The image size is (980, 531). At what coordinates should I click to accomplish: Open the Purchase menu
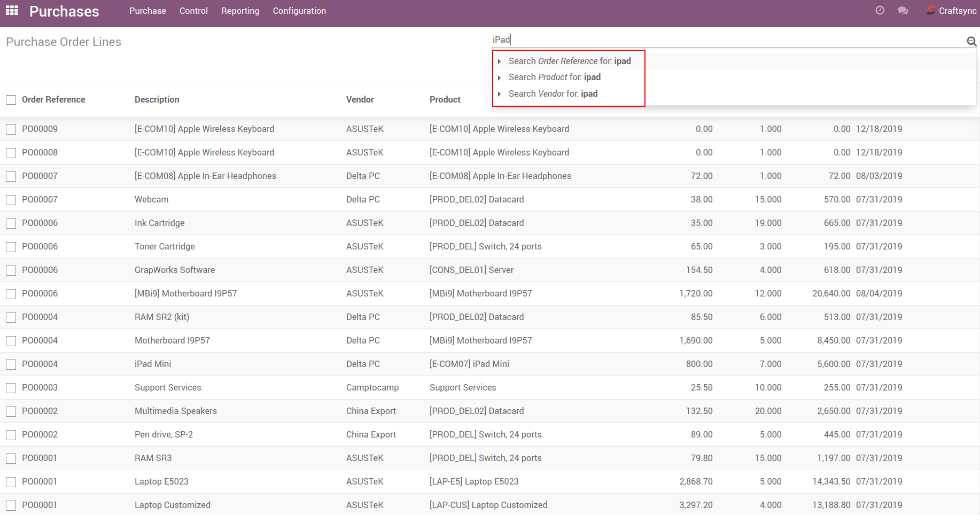pyautogui.click(x=147, y=11)
